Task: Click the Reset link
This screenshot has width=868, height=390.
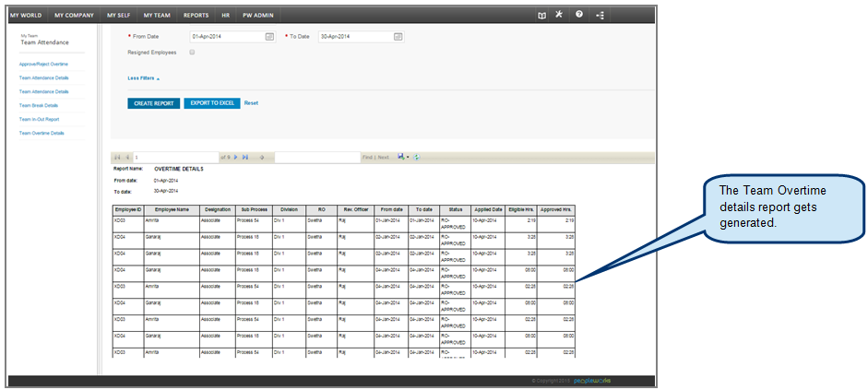Action: coord(251,103)
